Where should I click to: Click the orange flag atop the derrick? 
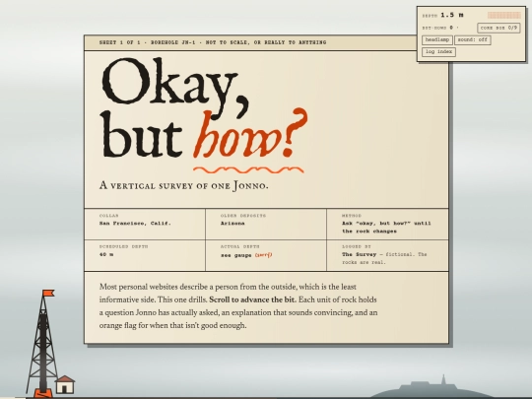point(48,293)
